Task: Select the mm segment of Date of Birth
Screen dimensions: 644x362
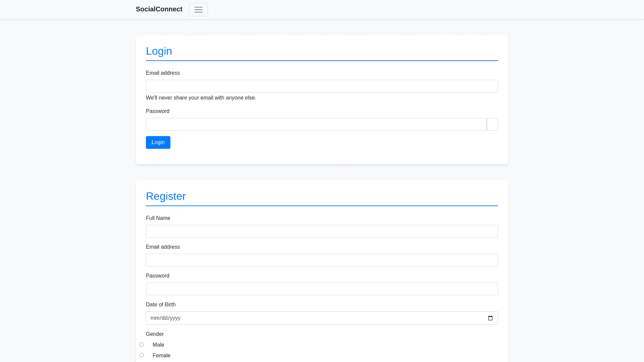Action: (x=155, y=318)
